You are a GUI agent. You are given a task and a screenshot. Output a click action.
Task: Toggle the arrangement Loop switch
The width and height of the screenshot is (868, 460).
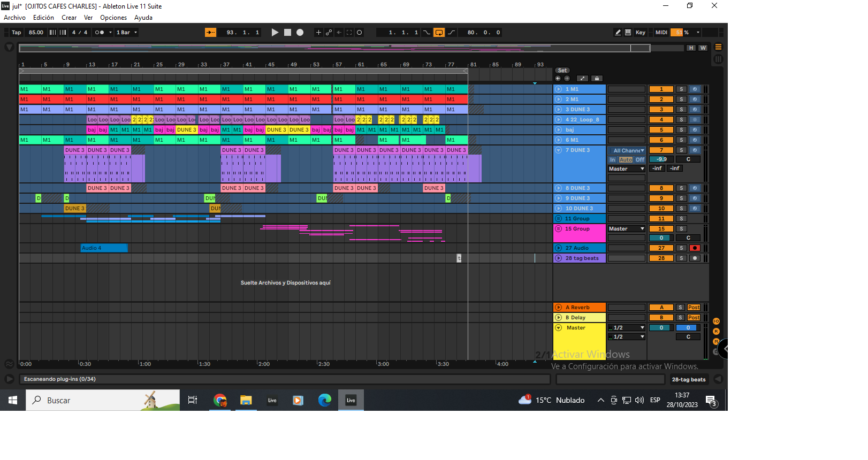pyautogui.click(x=439, y=33)
